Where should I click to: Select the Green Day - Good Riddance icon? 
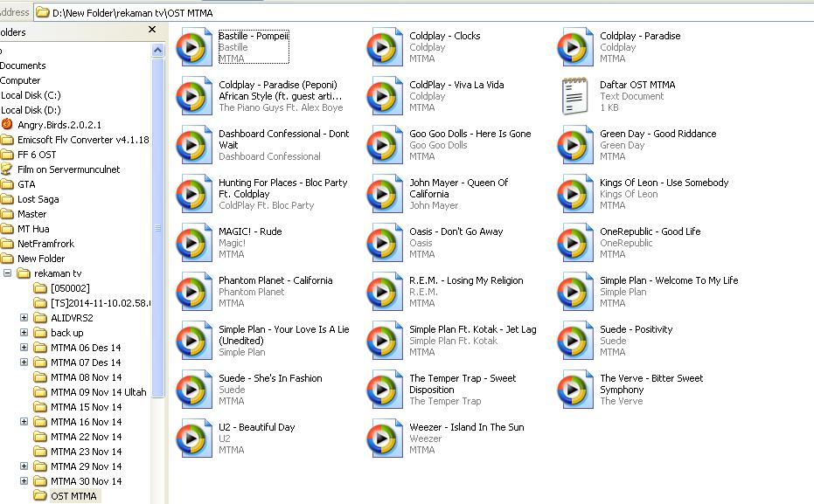click(574, 145)
